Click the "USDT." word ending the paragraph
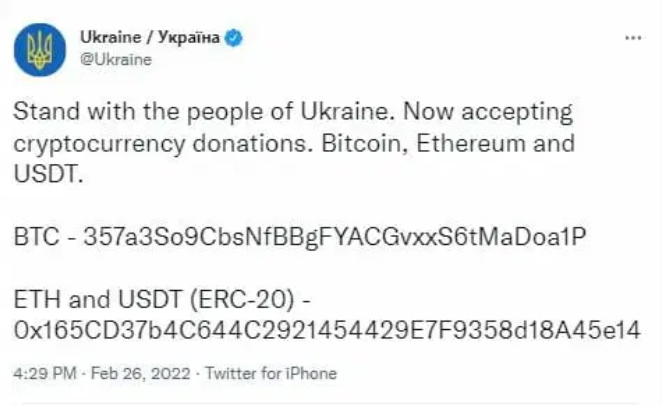This screenshot has height=406, width=662. click(x=46, y=172)
